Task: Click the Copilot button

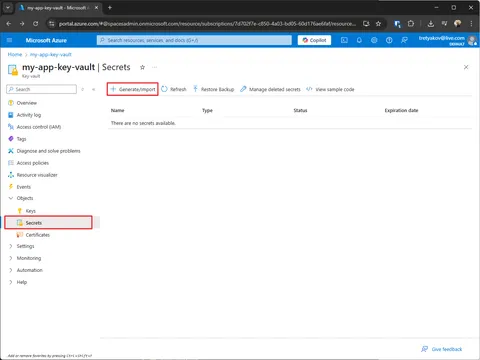Action: click(x=314, y=40)
